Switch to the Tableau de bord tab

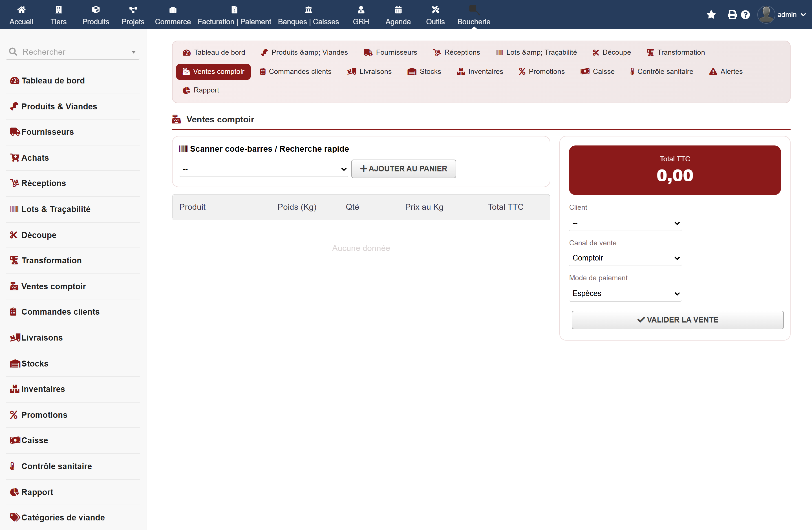[x=214, y=52]
